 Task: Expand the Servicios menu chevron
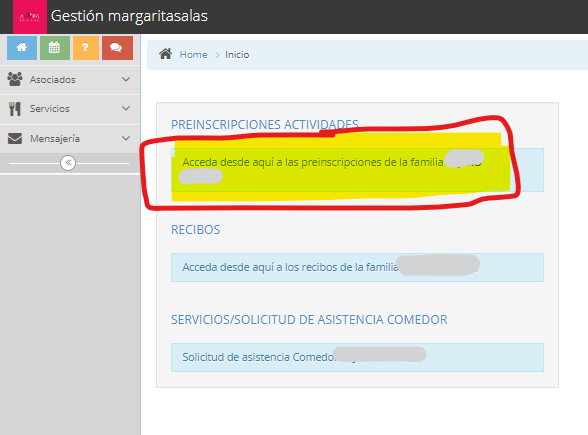point(126,108)
